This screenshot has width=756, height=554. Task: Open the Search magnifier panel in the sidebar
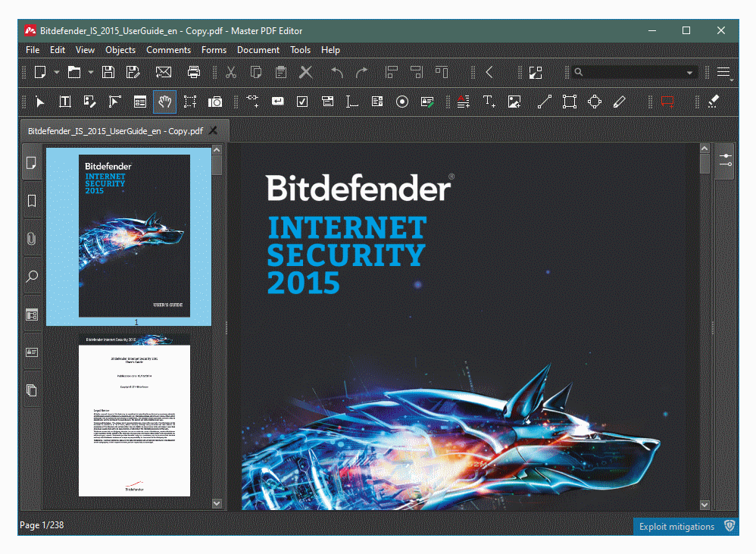click(32, 277)
